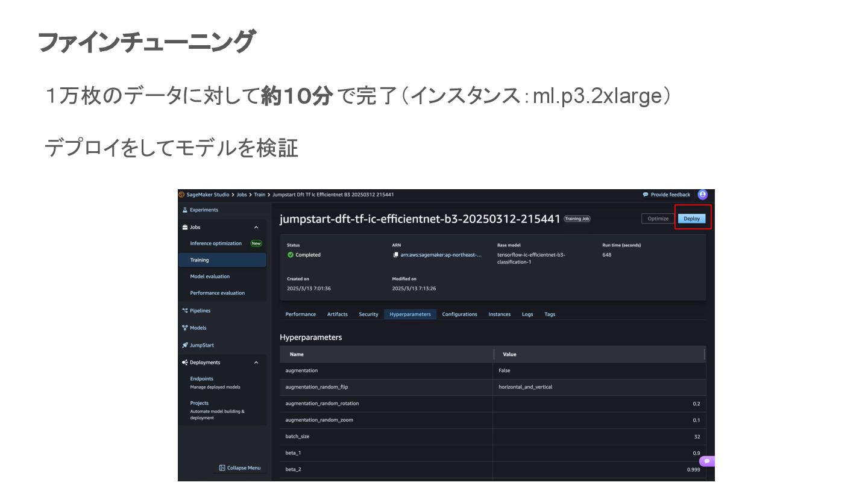The image size is (868, 488).
Task: Click the New badge beside Inference optimization
Action: 256,243
